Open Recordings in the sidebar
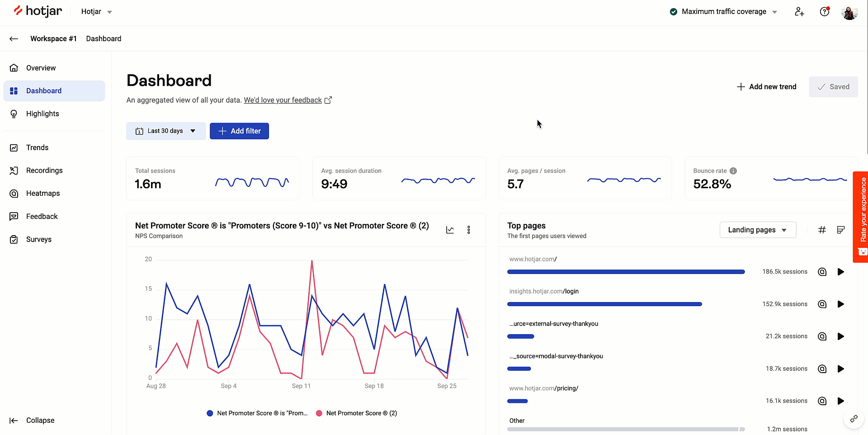 (44, 170)
